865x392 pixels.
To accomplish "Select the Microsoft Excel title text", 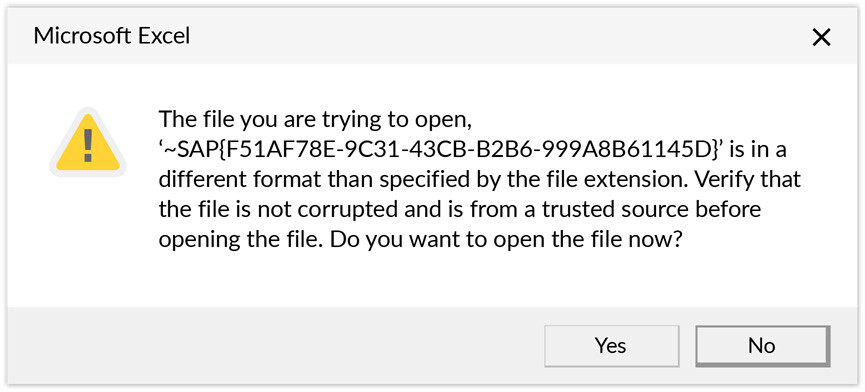I will [111, 36].
